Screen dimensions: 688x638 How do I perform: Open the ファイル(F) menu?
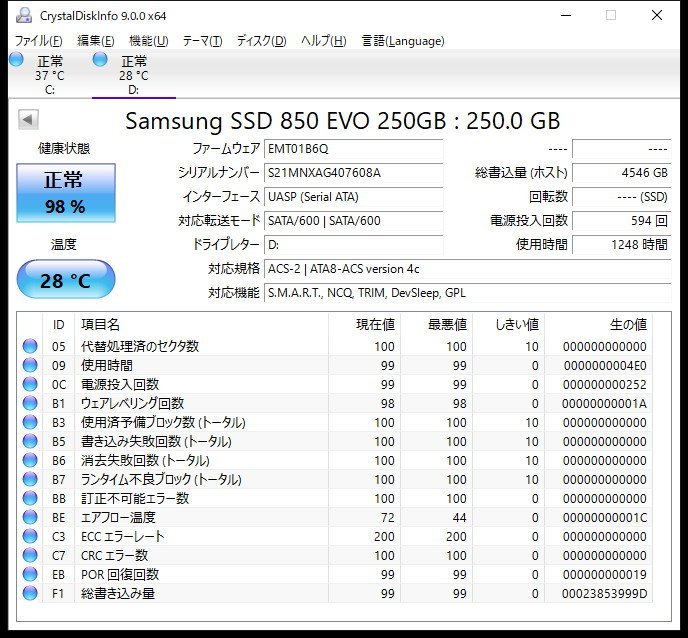(x=39, y=41)
